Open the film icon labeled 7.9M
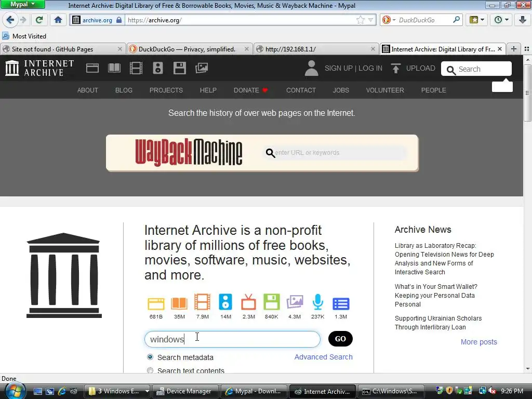This screenshot has width=532, height=399. (x=202, y=302)
